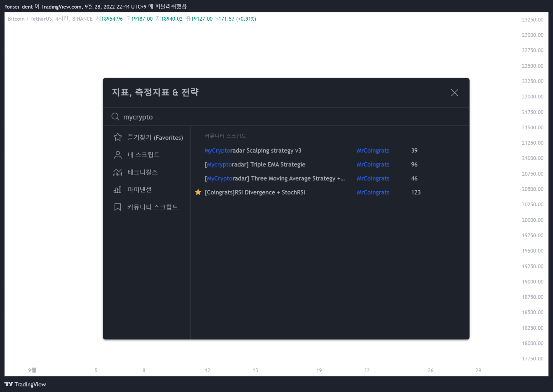
Task: Click the 파이낸셜 bar chart icon
Action: click(x=117, y=190)
